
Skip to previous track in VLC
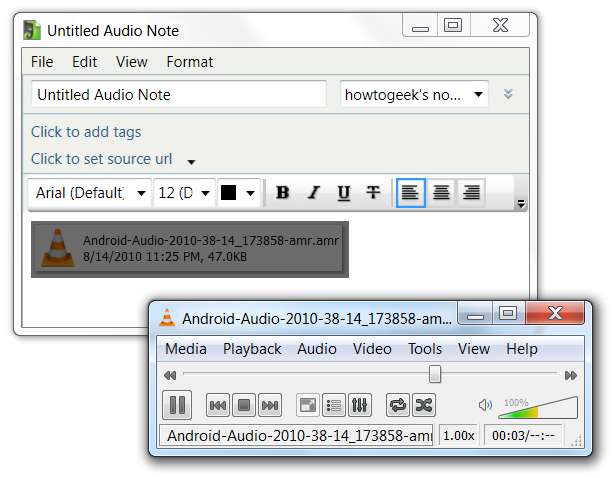218,405
